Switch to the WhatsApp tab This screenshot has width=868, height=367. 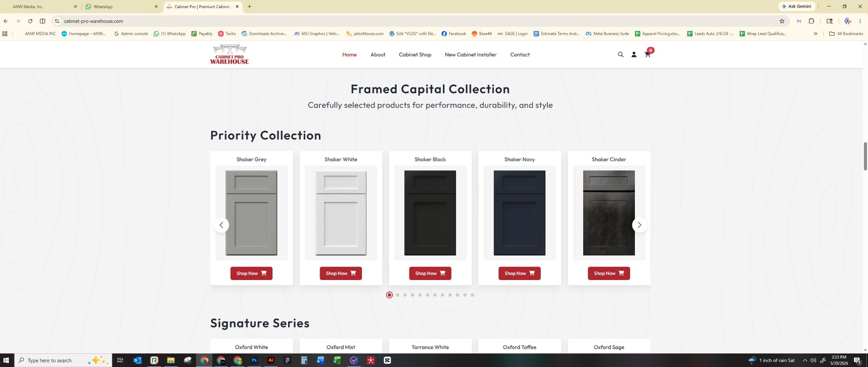tap(122, 6)
